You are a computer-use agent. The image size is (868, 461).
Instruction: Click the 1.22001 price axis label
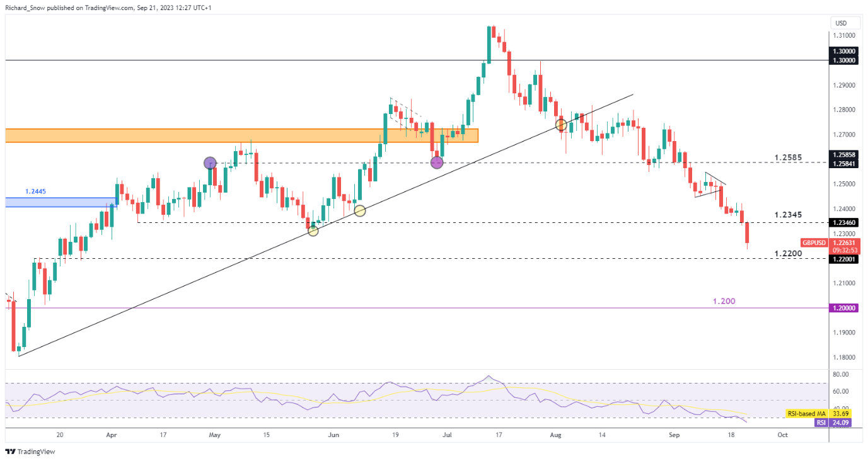[844, 259]
